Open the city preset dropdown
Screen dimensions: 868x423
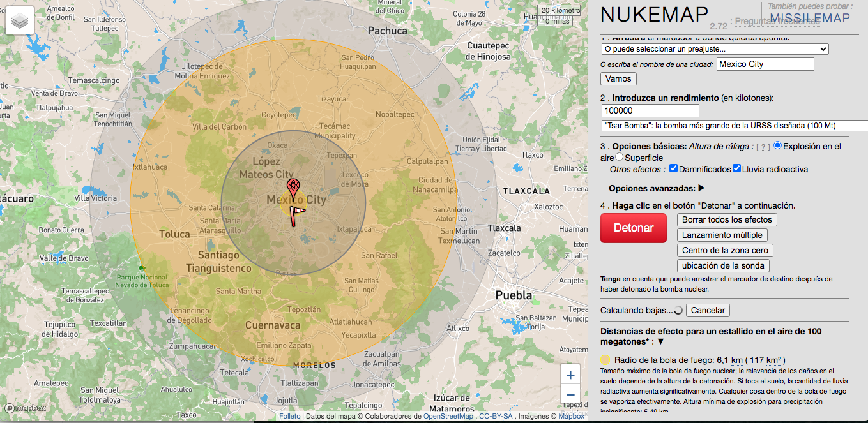coord(715,49)
